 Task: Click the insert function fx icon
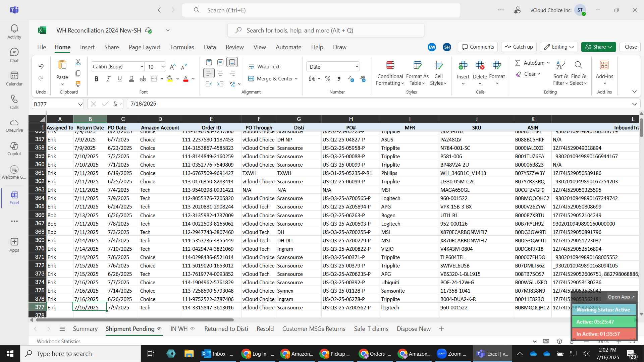[115, 104]
